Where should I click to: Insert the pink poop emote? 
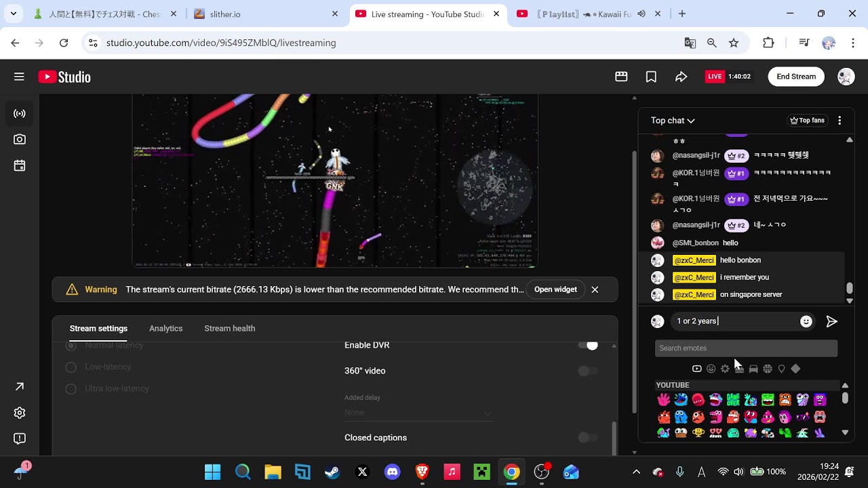click(768, 416)
